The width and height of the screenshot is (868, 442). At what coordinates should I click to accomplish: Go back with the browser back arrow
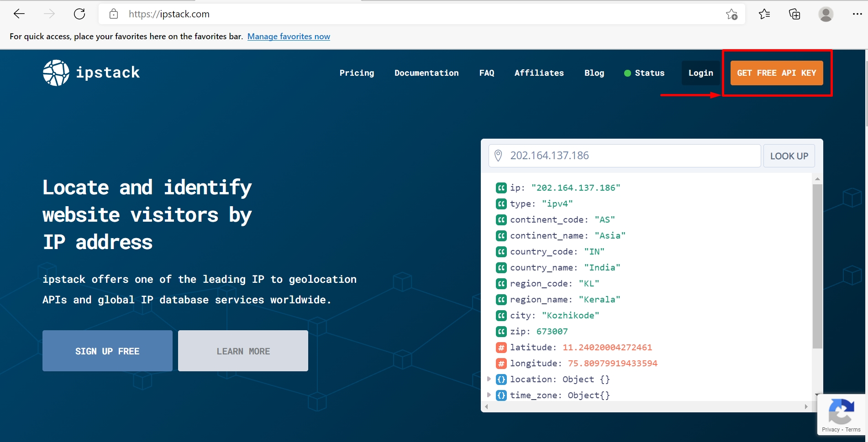pyautogui.click(x=19, y=14)
